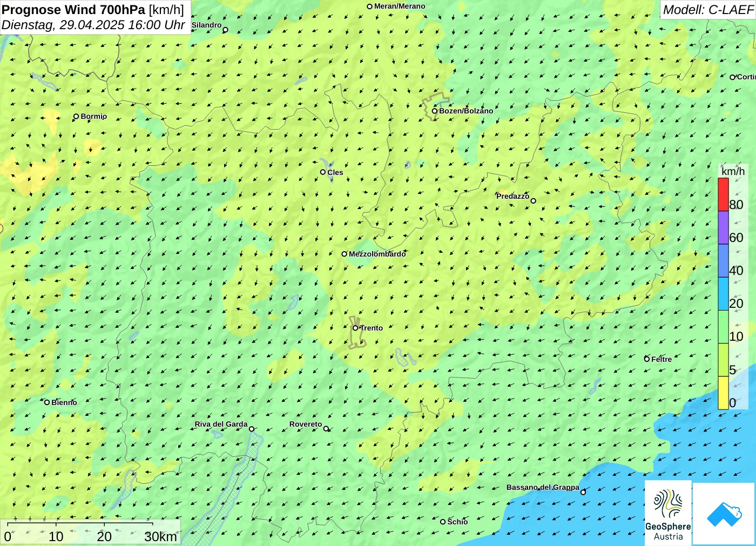Click the 'Riva del Garda' label
Image resolution: width=756 pixels, height=546 pixels.
click(x=221, y=424)
